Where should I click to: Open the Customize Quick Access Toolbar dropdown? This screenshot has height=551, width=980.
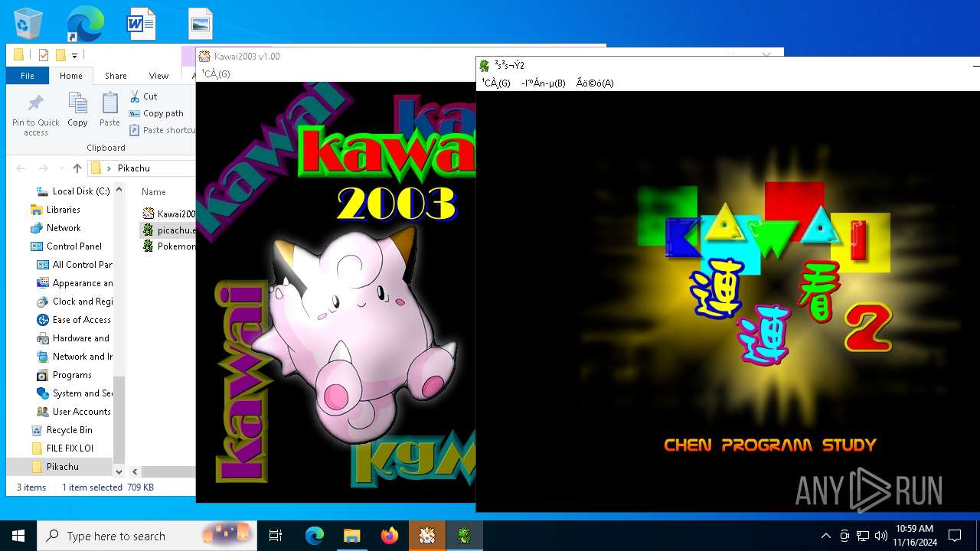(74, 55)
